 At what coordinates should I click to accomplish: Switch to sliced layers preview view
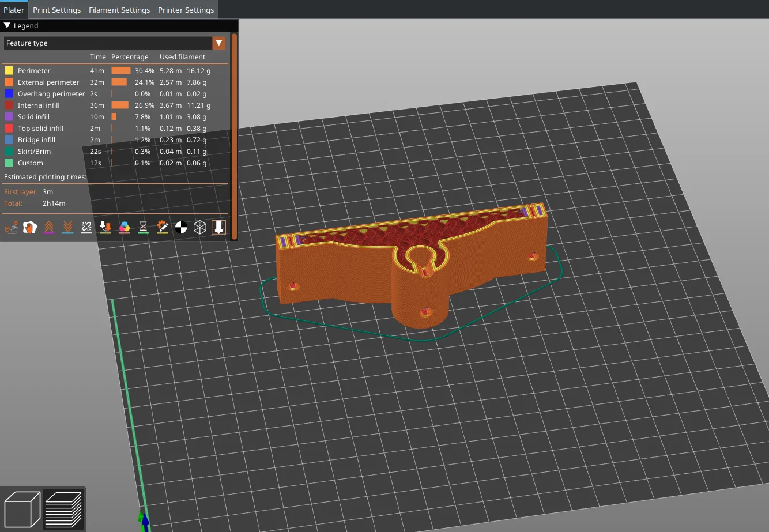click(63, 510)
